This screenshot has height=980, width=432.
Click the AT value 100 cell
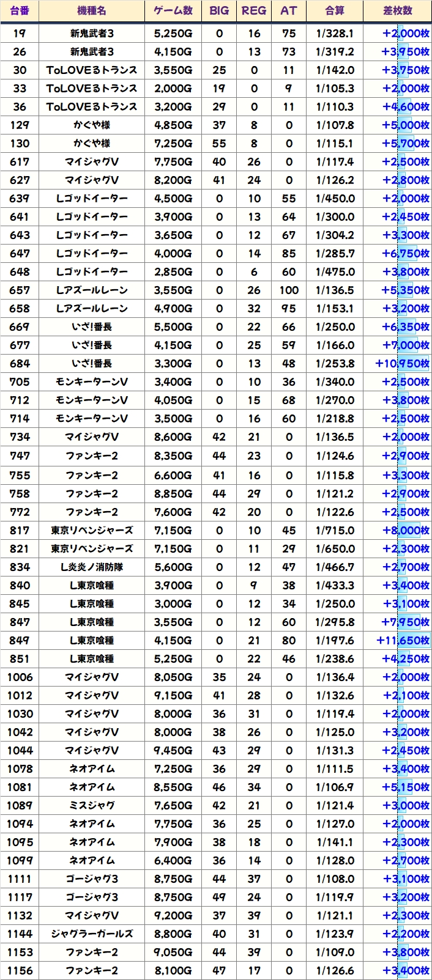tap(288, 290)
